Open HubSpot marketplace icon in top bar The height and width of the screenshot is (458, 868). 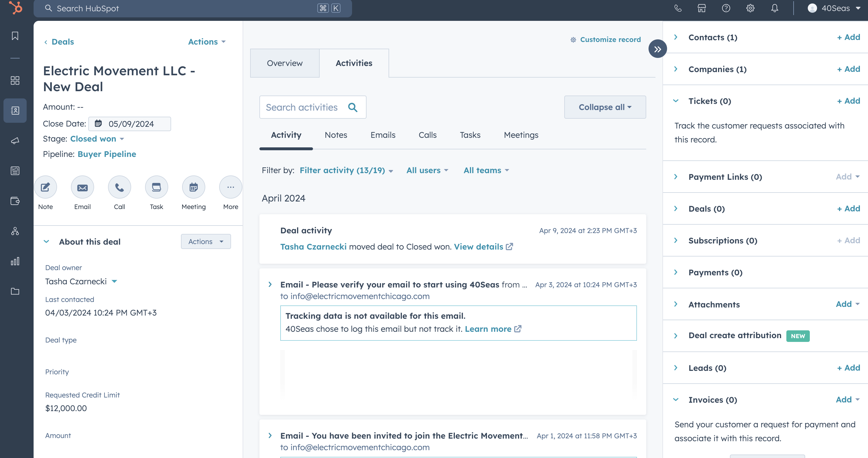702,8
